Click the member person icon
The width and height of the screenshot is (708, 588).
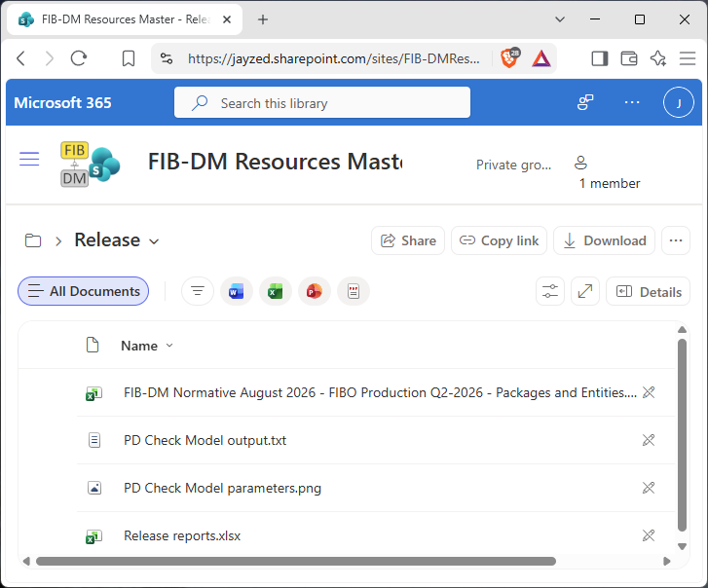580,163
